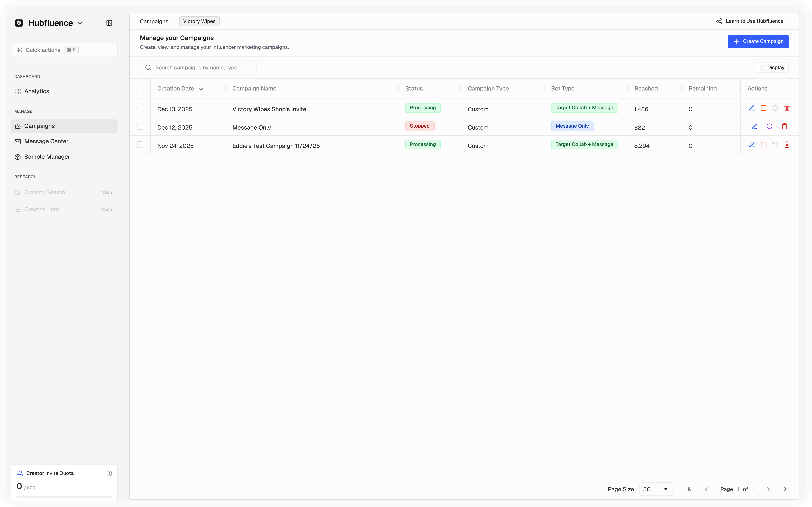Check the Message Only row checkbox
Image resolution: width=812 pixels, height=507 pixels.
[140, 126]
